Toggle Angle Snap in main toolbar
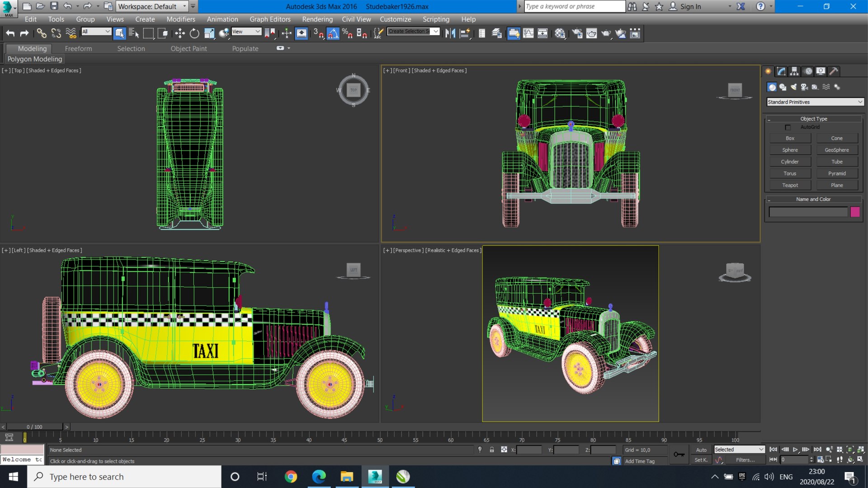Screen dimensions: 868x488 tap(333, 33)
